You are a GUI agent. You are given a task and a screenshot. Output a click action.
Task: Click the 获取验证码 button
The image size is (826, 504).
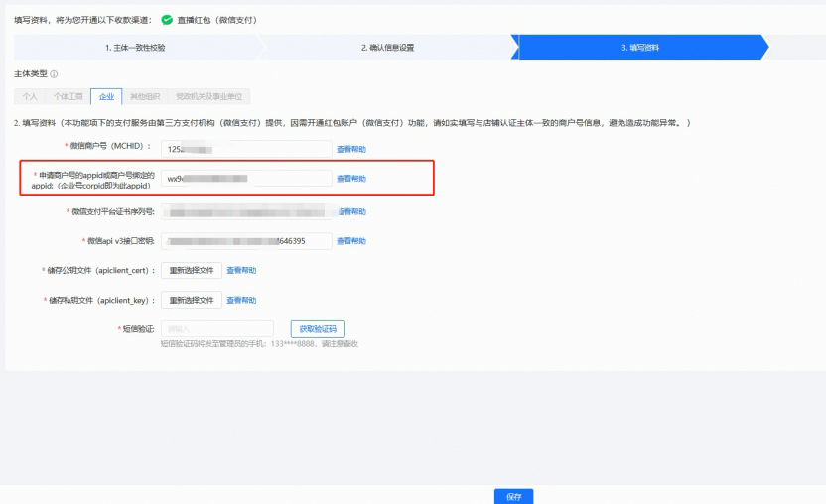click(x=318, y=329)
